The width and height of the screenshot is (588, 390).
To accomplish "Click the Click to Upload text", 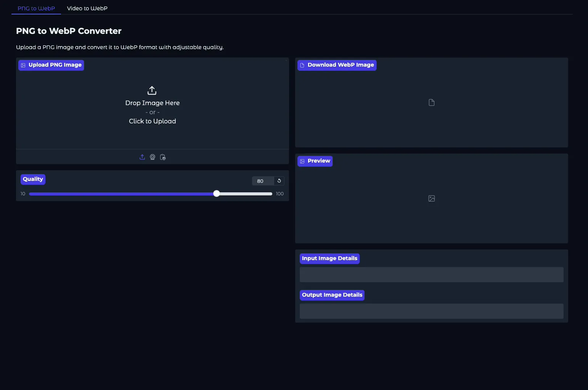I will point(152,121).
